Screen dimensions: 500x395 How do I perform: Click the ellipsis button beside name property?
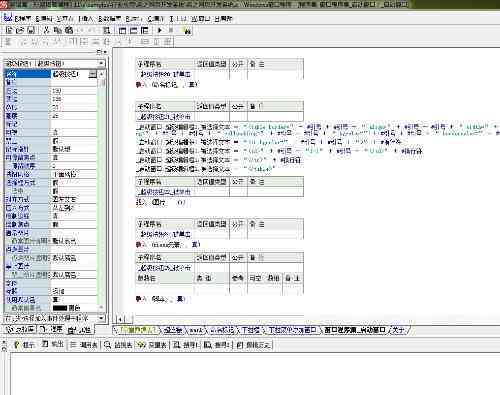(x=93, y=74)
